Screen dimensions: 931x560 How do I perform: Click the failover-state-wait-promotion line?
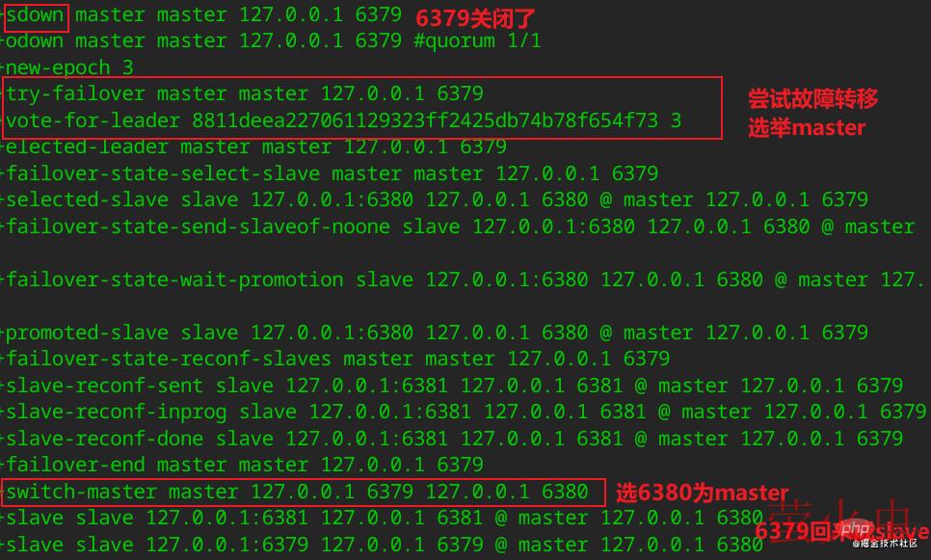coord(464,280)
